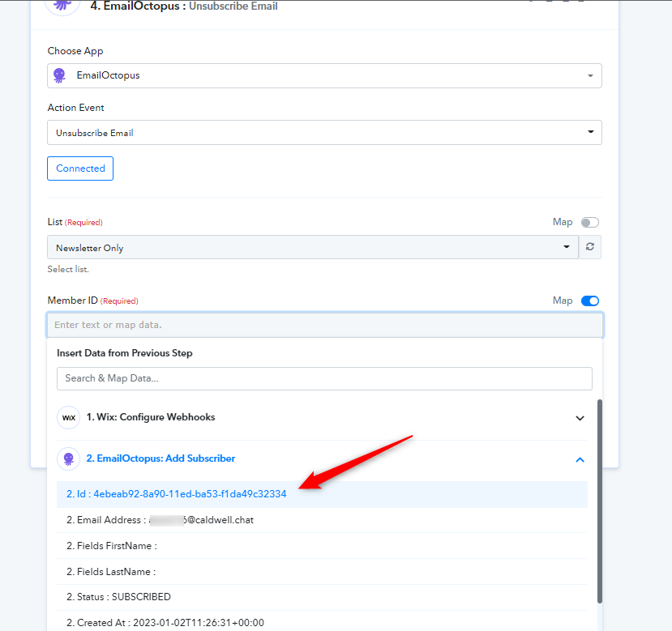Screen dimensions: 672x631
Task: Select Status : SUBSCRIBED entry
Action: pos(322,597)
